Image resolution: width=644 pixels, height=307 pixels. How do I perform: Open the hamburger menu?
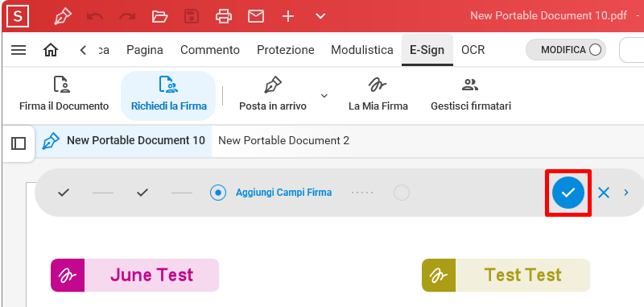(x=19, y=50)
